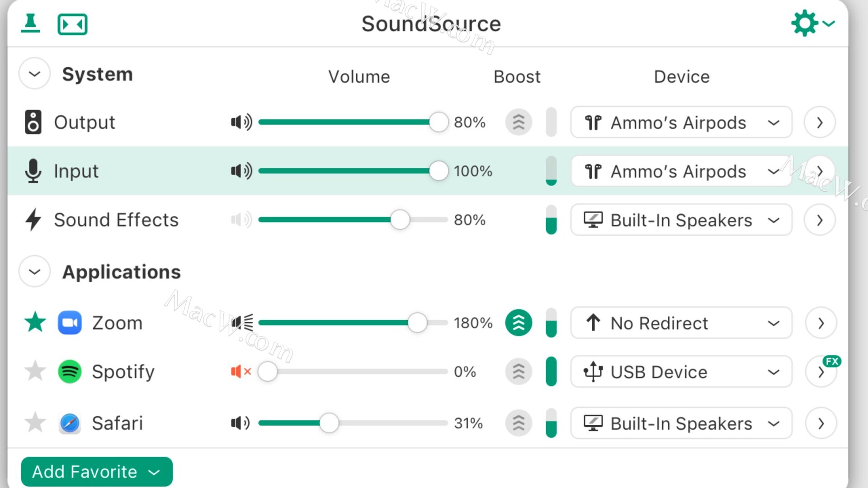Unmute Spotify audio

point(241,371)
